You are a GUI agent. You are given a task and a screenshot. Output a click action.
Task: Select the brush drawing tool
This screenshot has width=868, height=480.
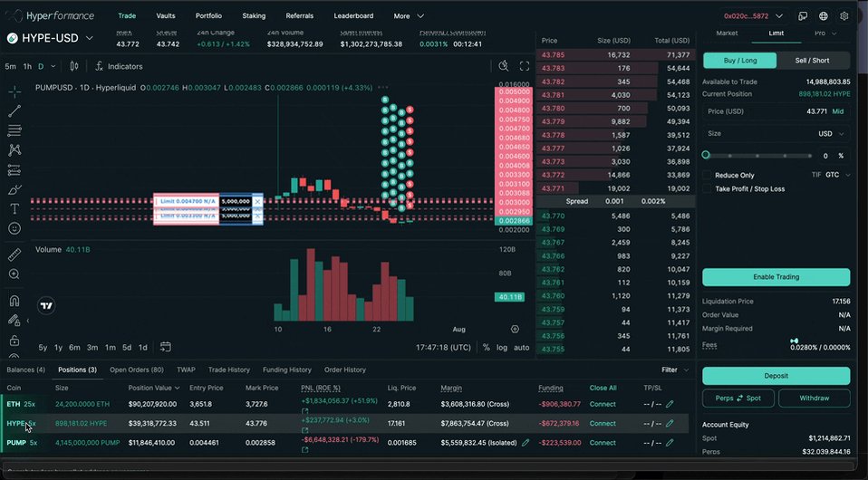(x=14, y=190)
